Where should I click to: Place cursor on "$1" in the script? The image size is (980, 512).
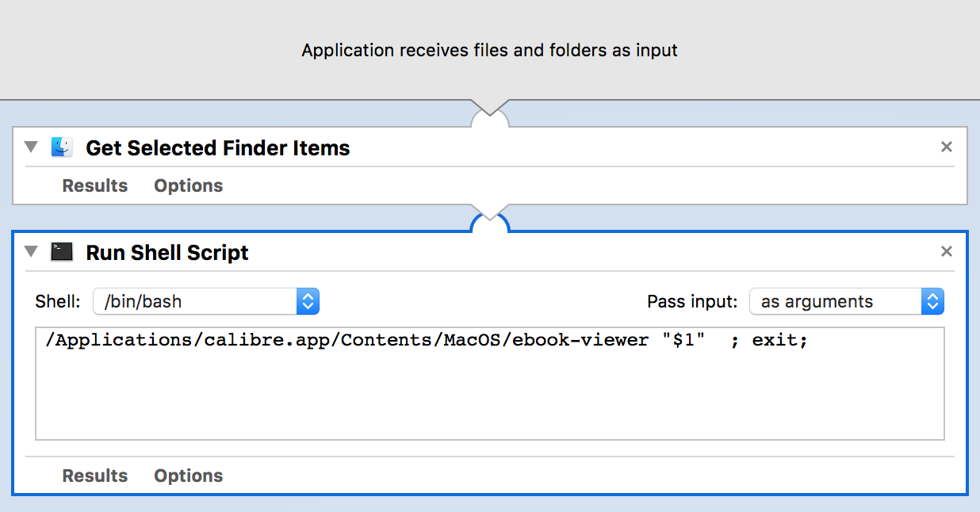683,341
